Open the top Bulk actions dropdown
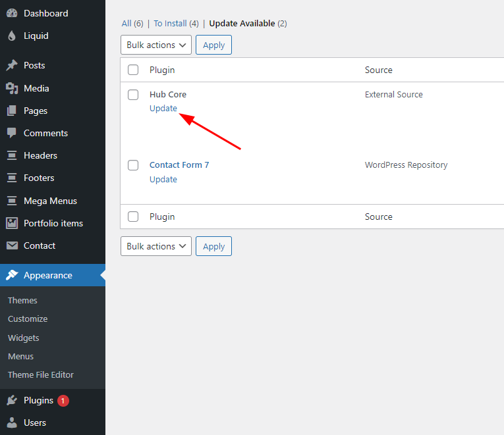This screenshot has height=435, width=504. pyautogui.click(x=156, y=45)
